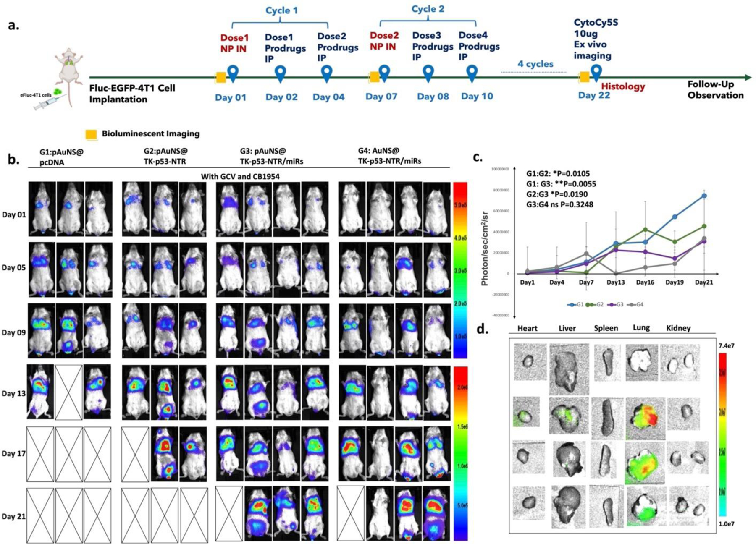Image resolution: width=756 pixels, height=544 pixels.
Task: Click the 'G1: G3: **P=0.0055' statistic
Action: coord(561,184)
